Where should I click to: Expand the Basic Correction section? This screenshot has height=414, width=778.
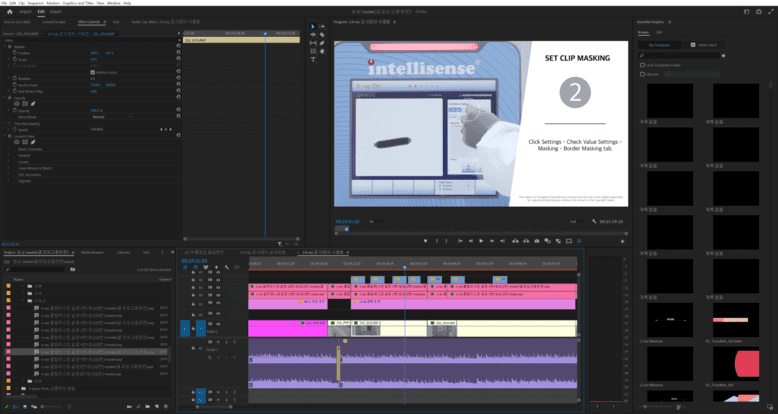[x=8, y=149]
